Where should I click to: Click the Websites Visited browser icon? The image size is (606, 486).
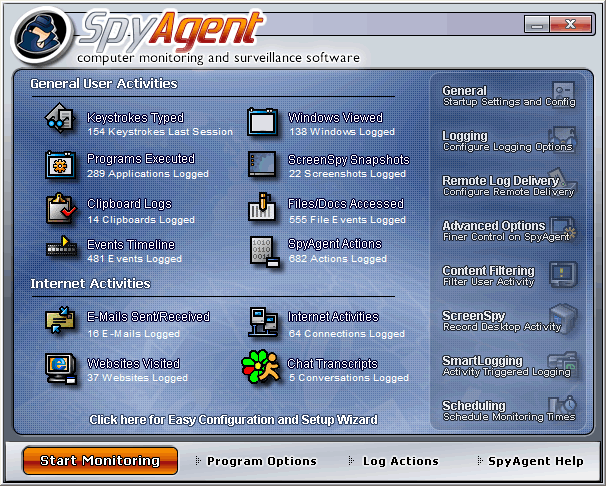pyautogui.click(x=61, y=369)
